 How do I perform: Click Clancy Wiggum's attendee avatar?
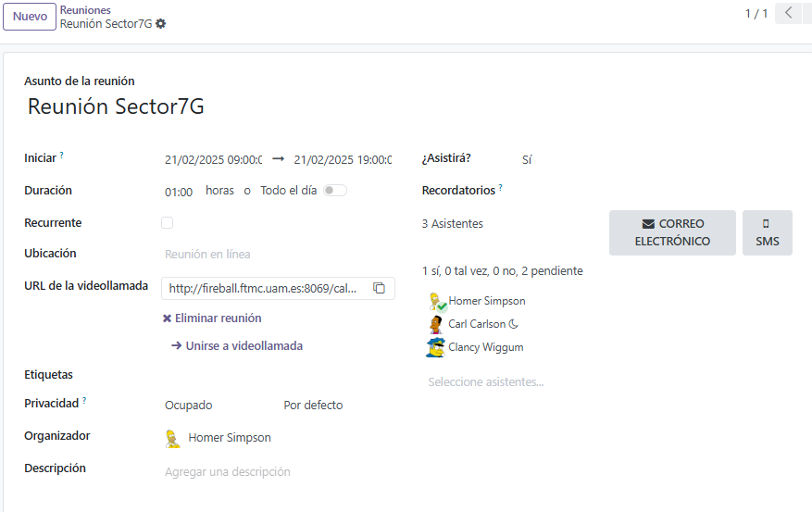pos(436,347)
